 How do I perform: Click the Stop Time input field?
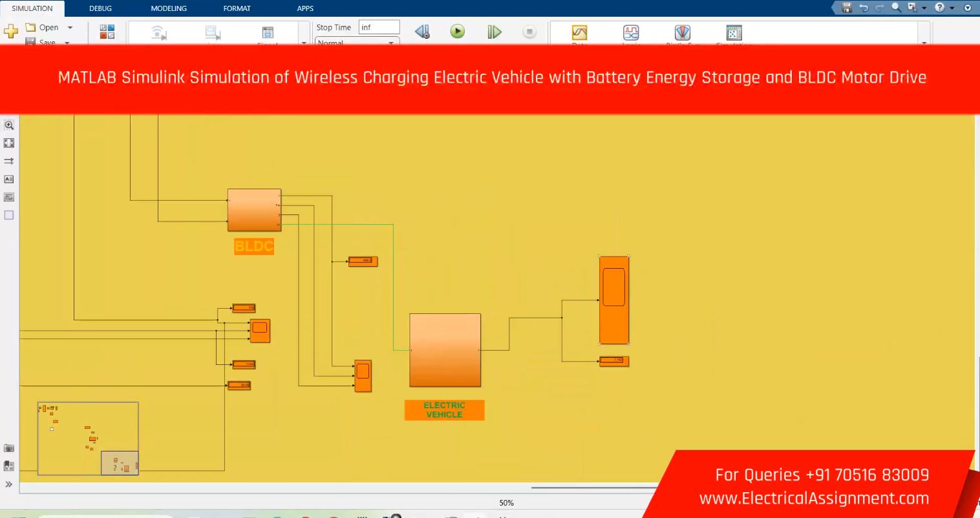379,27
